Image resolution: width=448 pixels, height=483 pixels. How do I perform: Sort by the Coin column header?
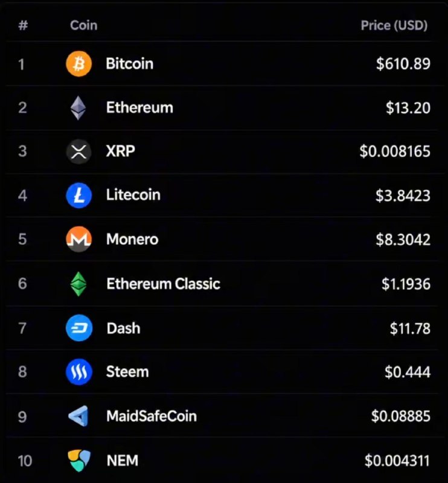tap(83, 25)
